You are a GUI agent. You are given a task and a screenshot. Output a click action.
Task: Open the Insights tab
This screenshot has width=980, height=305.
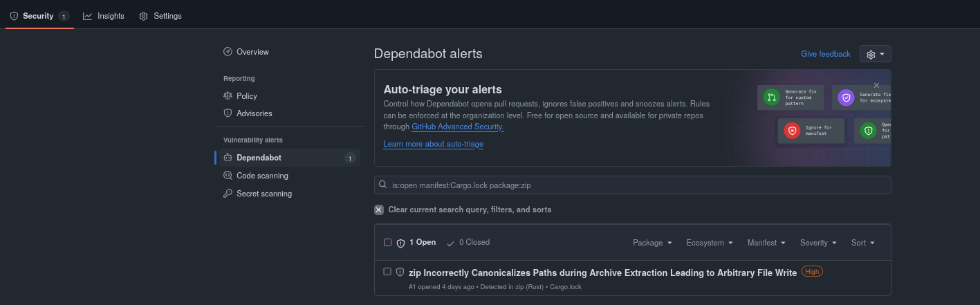click(x=104, y=16)
